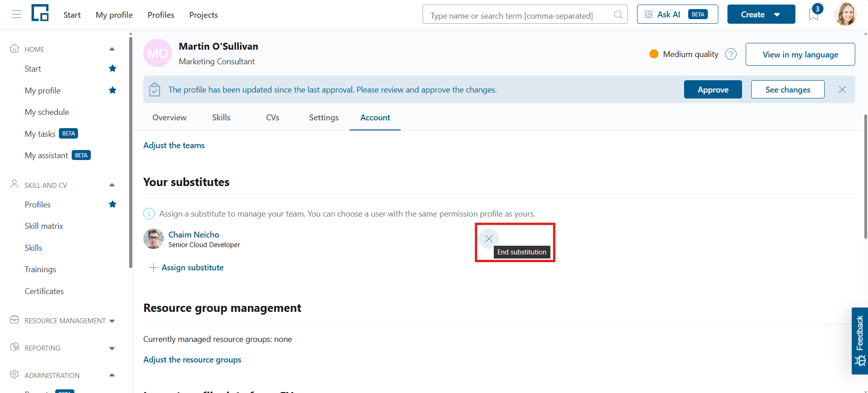Viewport: 868px width, 393px height.
Task: Open Certificates in sidebar
Action: pos(44,291)
